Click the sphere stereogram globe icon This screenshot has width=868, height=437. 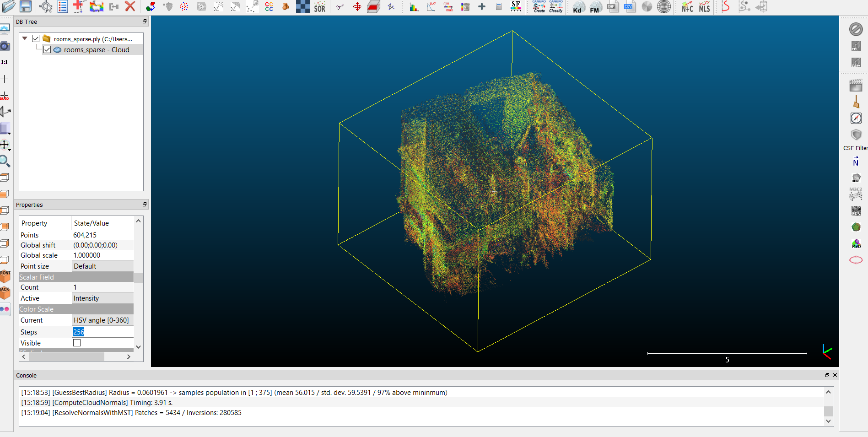663,6
